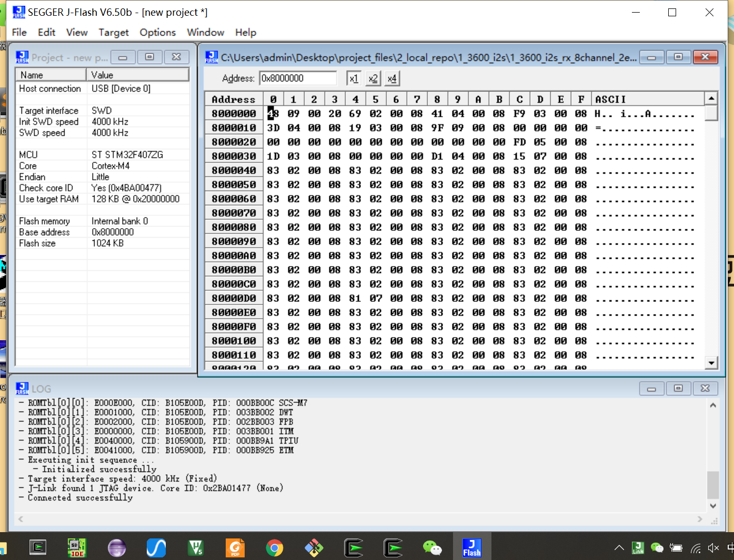Close the hex data file window
Image resolution: width=734 pixels, height=560 pixels.
pos(705,57)
